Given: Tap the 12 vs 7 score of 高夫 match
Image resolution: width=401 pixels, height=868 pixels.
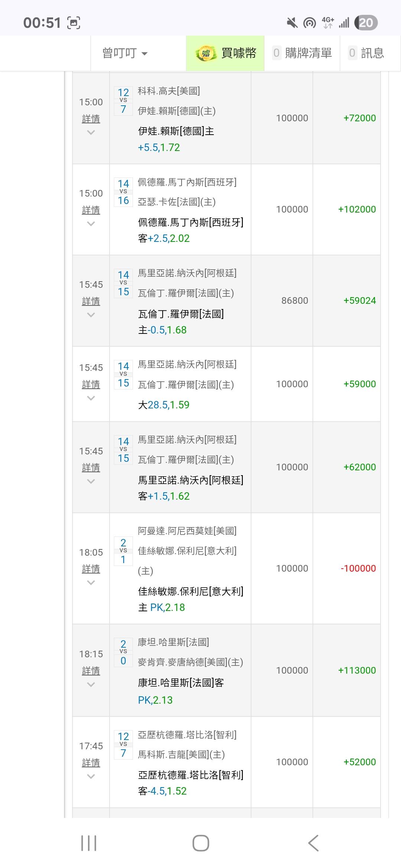Looking at the screenshot, I should click(123, 101).
